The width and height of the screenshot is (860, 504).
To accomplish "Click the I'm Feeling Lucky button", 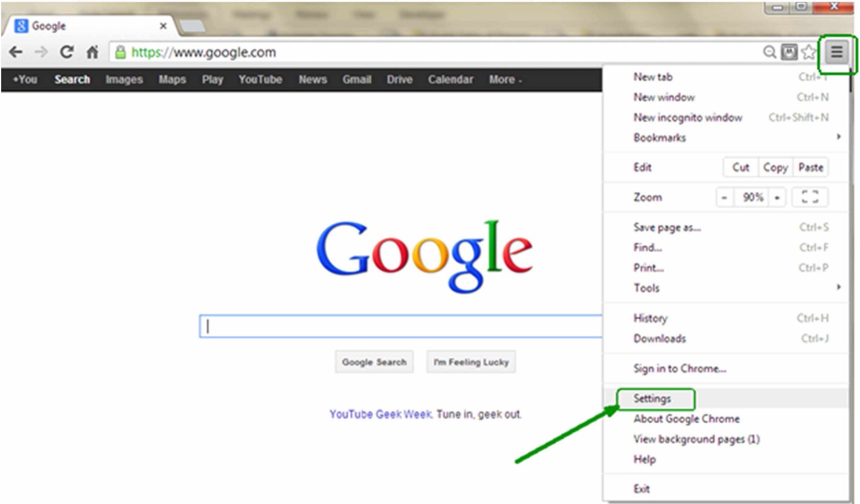I will [471, 362].
